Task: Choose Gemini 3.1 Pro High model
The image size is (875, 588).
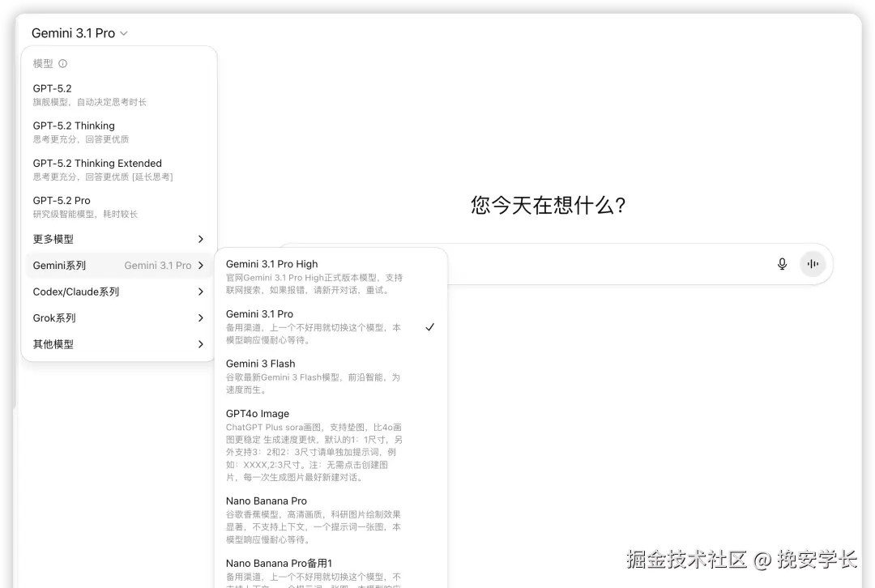Action: click(x=331, y=277)
